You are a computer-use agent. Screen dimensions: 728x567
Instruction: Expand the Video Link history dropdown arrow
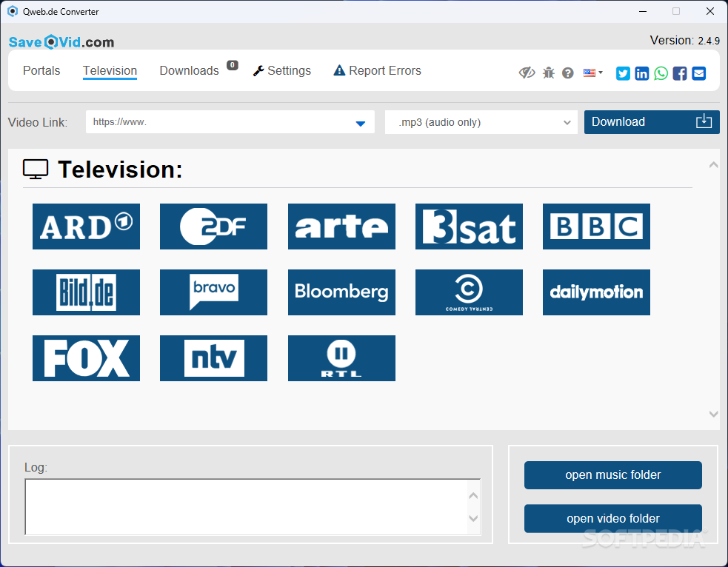coord(360,124)
